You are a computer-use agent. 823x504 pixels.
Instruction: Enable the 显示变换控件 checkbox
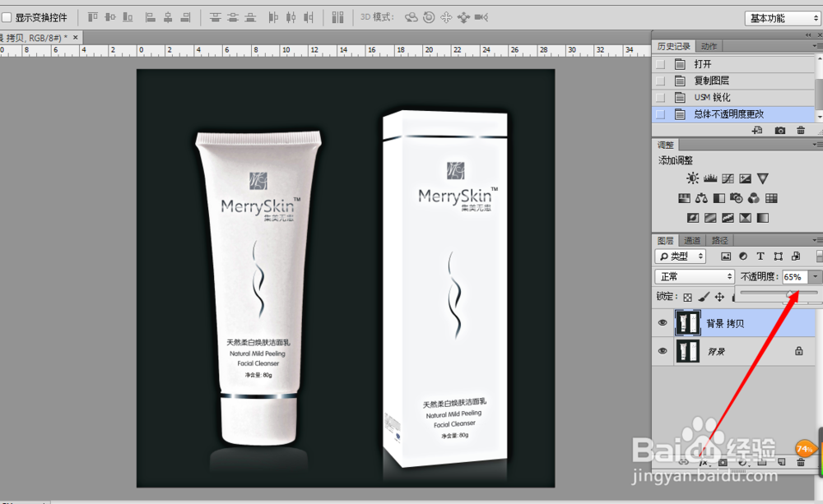click(7, 18)
